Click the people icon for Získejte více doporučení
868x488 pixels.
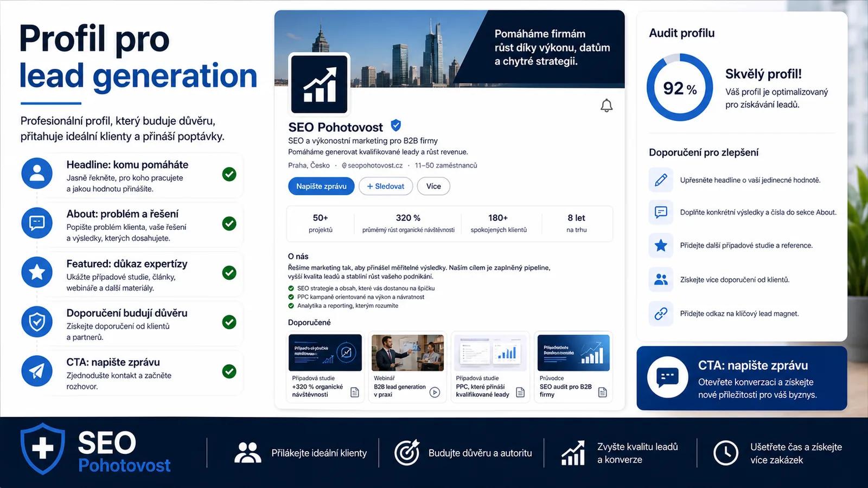click(661, 280)
